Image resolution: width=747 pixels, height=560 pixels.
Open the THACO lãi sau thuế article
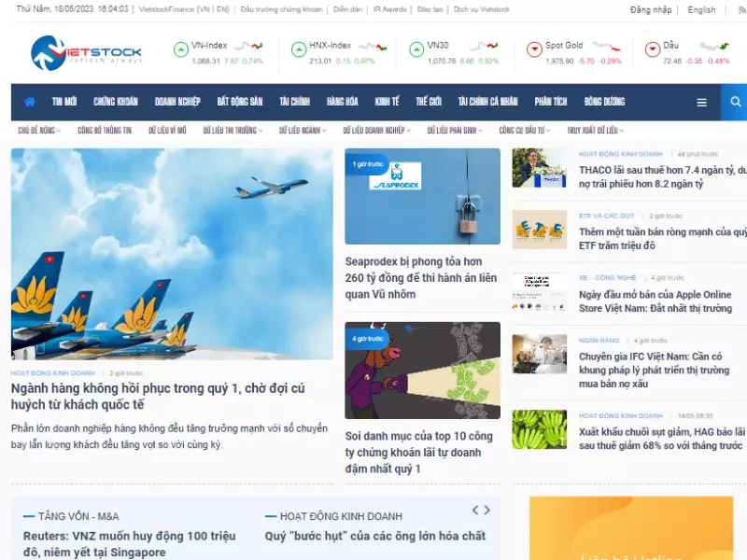[663, 176]
